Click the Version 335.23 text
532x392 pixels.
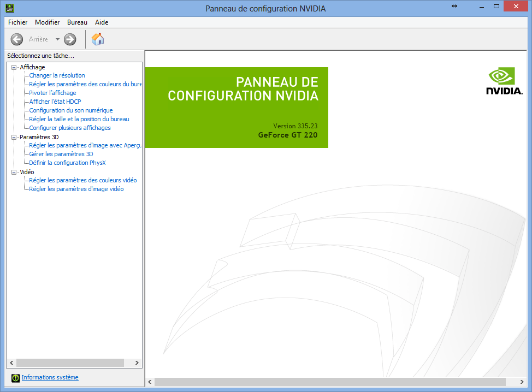pos(295,126)
